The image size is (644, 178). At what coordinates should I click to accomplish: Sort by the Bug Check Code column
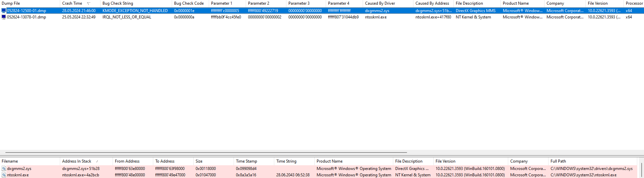click(x=191, y=3)
